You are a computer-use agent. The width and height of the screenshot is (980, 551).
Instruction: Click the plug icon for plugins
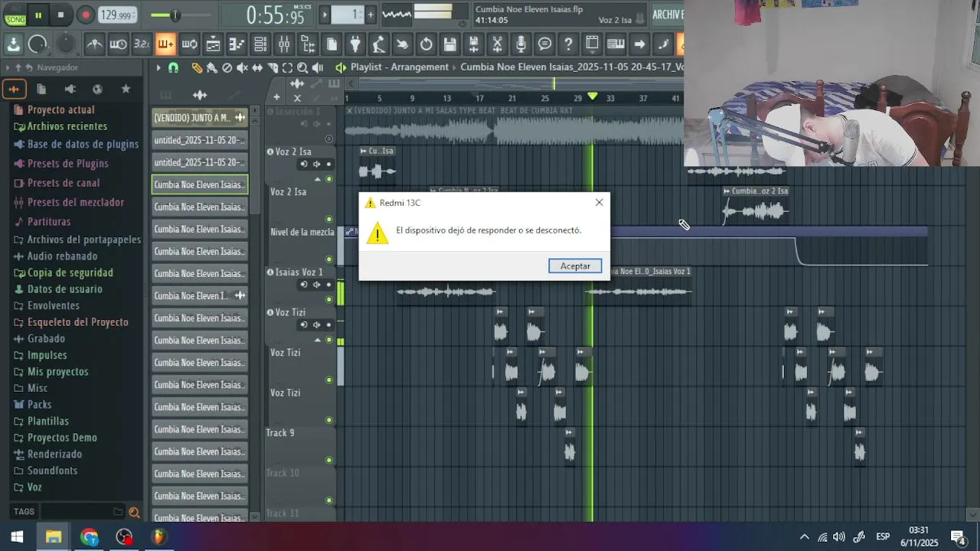(x=355, y=44)
